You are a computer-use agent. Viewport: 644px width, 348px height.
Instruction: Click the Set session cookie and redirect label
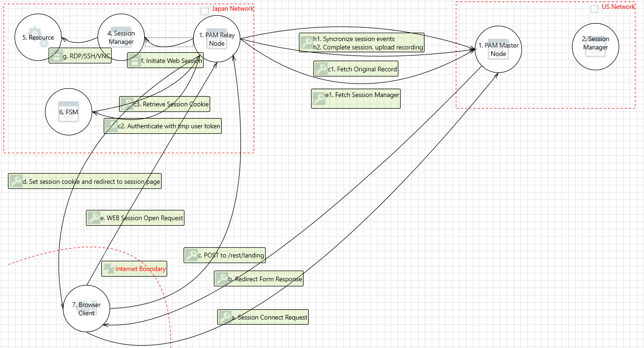[x=85, y=181]
